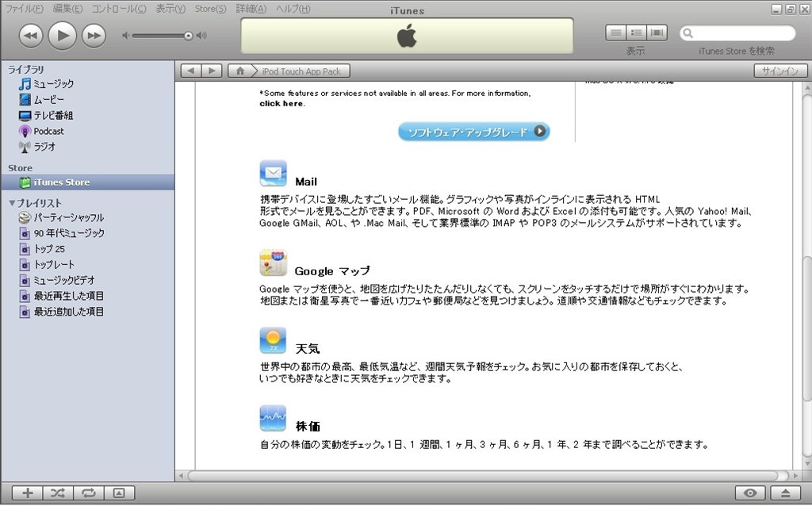Open the 詳細(A) menu
This screenshot has height=506, width=812.
251,8
